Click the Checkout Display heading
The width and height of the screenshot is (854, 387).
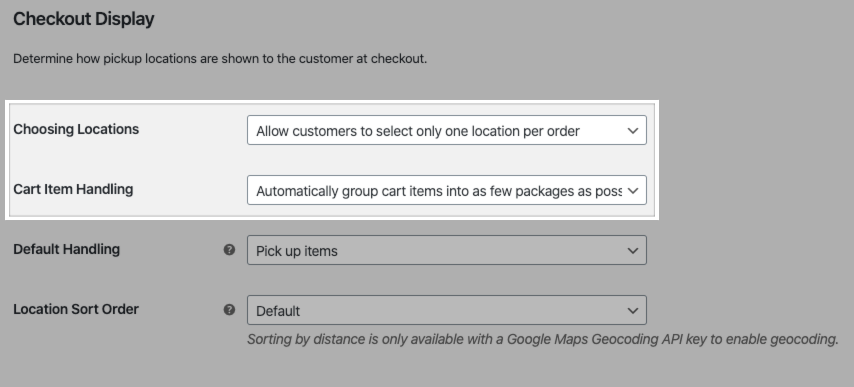point(84,19)
